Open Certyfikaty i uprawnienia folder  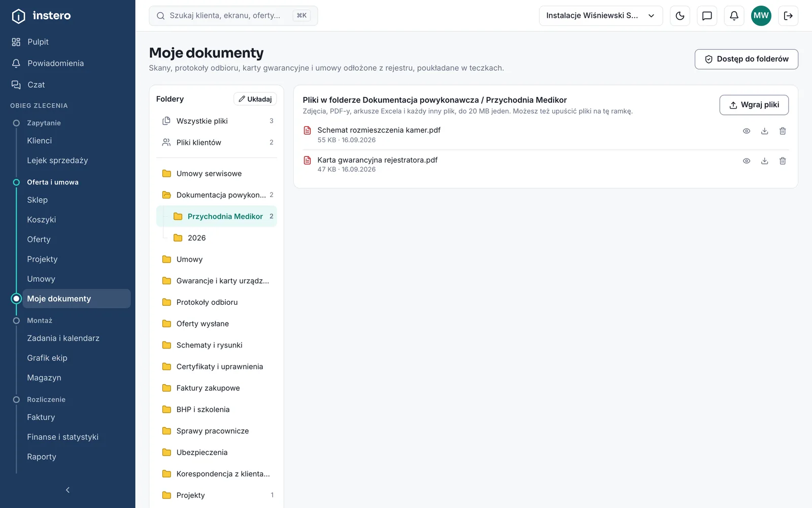pos(217,366)
